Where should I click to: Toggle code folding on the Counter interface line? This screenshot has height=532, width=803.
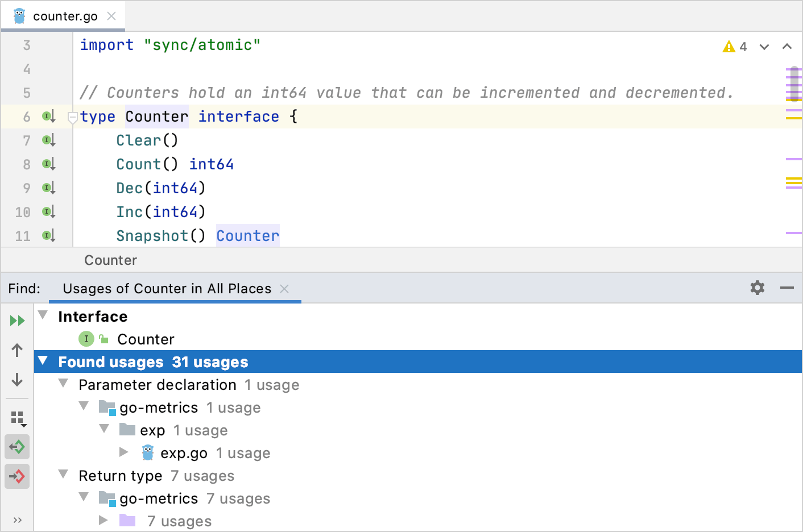click(72, 117)
